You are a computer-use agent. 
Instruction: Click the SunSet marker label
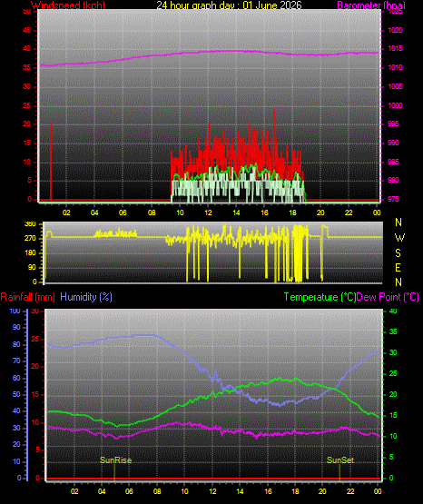pos(340,460)
